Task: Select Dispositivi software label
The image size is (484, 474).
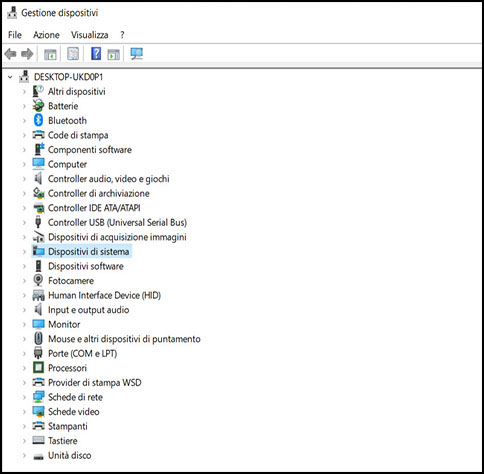Action: point(86,266)
